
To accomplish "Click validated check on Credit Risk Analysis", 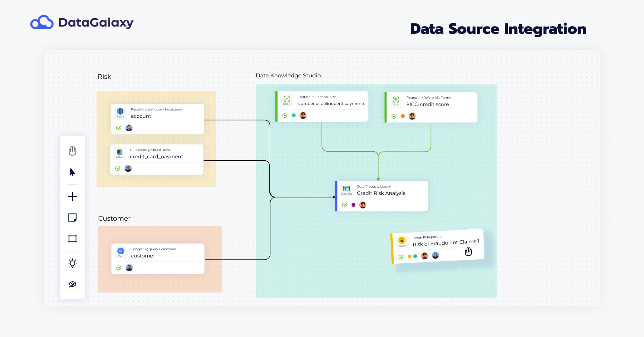I will click(345, 205).
